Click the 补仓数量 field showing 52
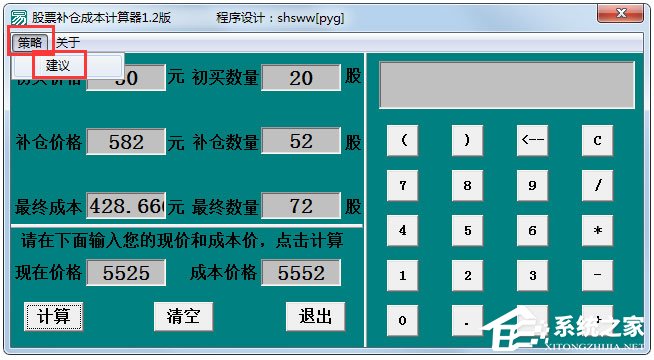Viewport: 654px width, 360px height. [301, 142]
